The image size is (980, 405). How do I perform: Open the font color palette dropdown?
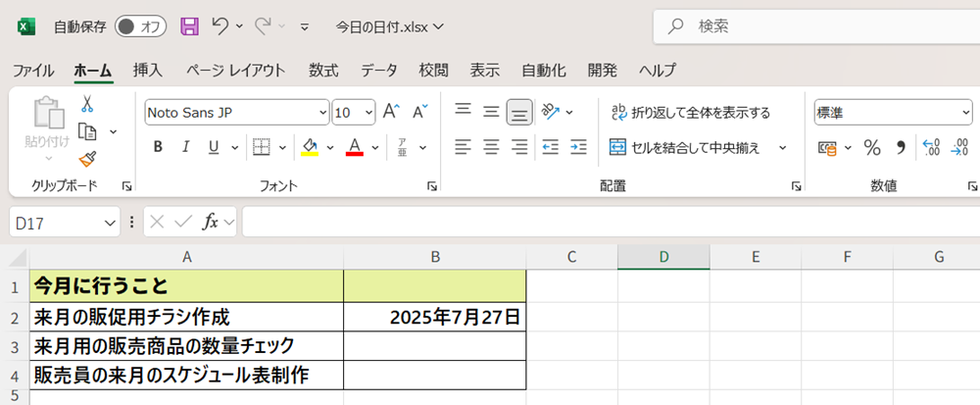tap(375, 147)
